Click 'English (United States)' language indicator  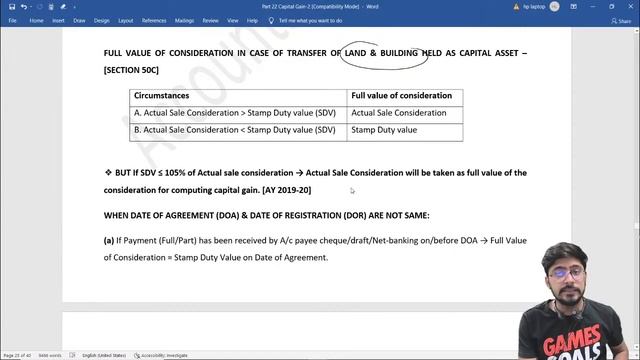click(104, 356)
